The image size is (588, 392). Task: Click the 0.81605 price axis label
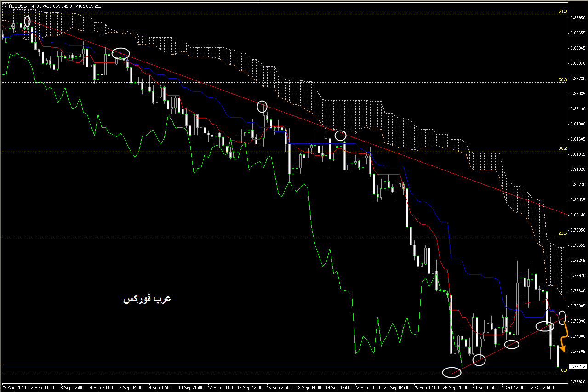pyautogui.click(x=578, y=139)
